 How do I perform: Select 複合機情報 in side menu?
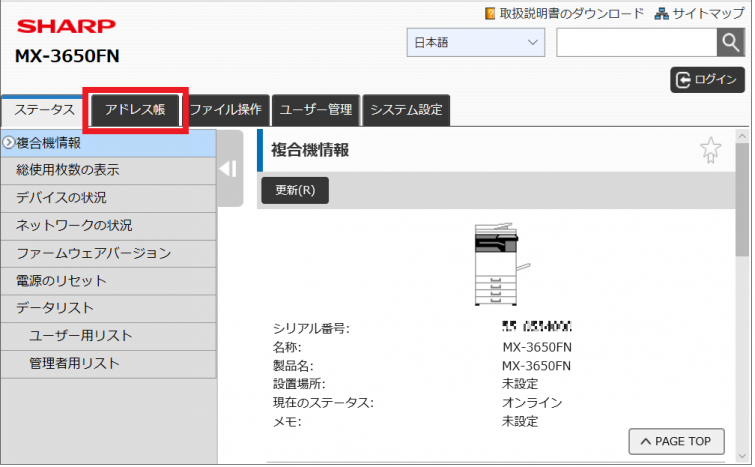[108, 143]
